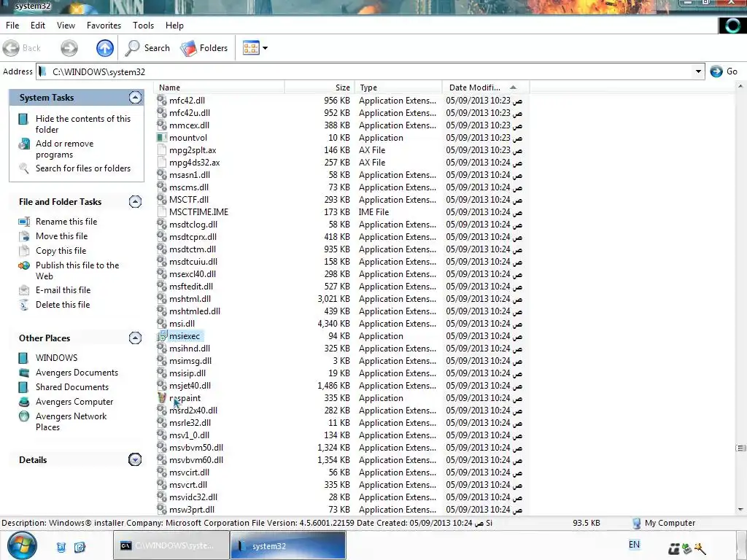The width and height of the screenshot is (747, 560).
Task: Click the Back navigation button
Action: coord(22,48)
